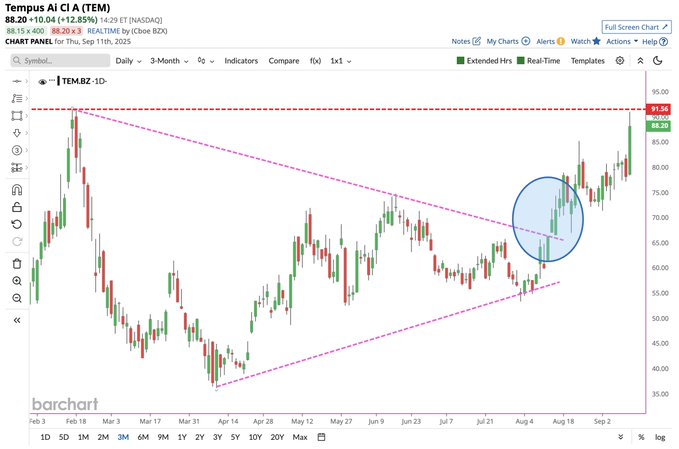Click the redo arrow icon

click(17, 242)
